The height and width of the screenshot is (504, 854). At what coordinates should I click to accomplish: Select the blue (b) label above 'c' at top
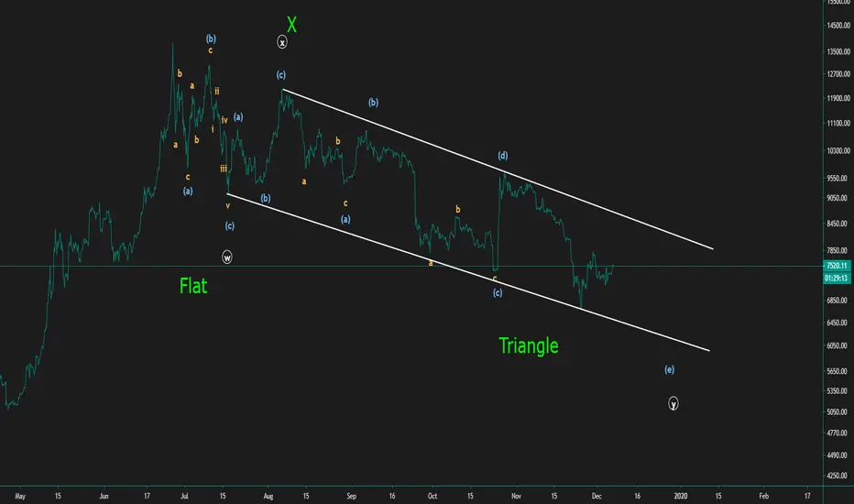(x=211, y=38)
